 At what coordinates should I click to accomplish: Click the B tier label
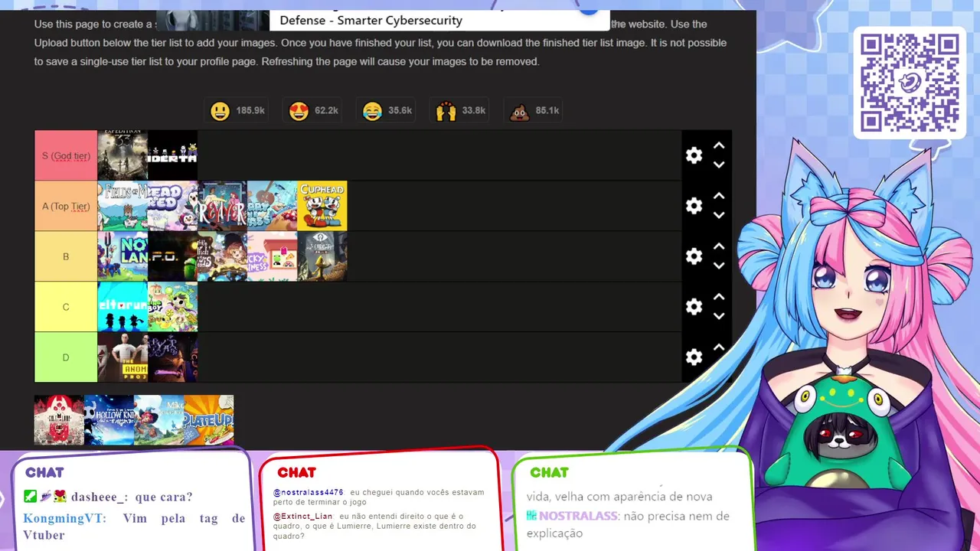pos(66,256)
